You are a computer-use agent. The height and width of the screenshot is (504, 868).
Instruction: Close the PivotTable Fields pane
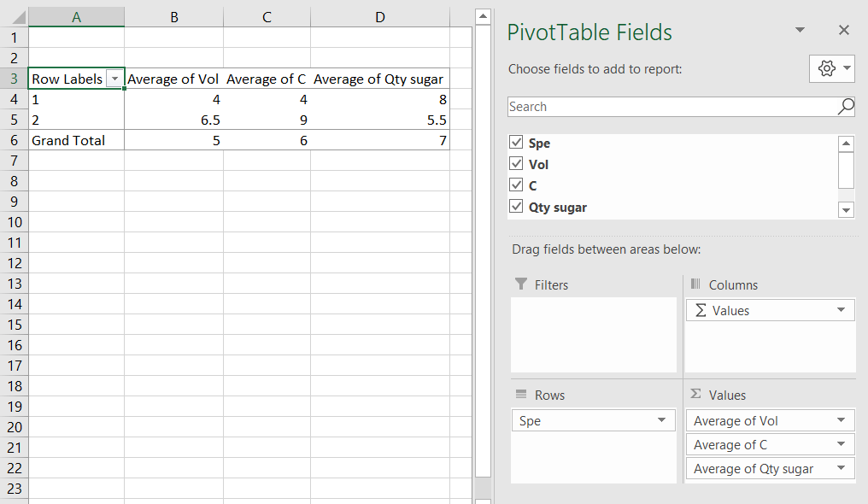coord(844,29)
